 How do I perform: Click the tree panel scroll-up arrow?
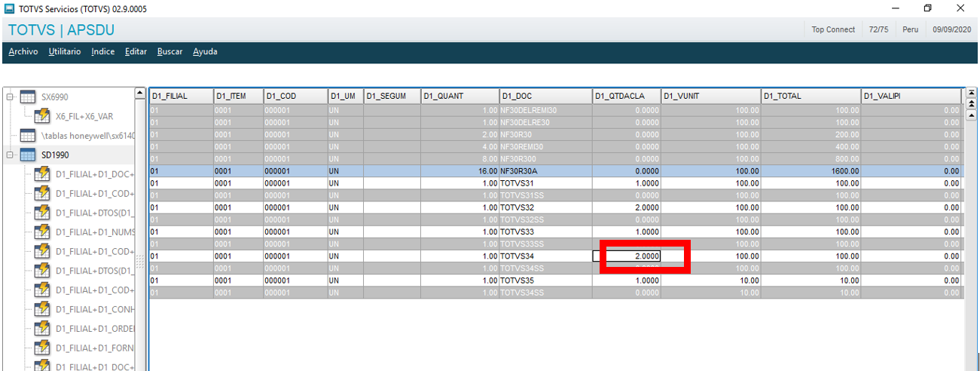[x=139, y=93]
